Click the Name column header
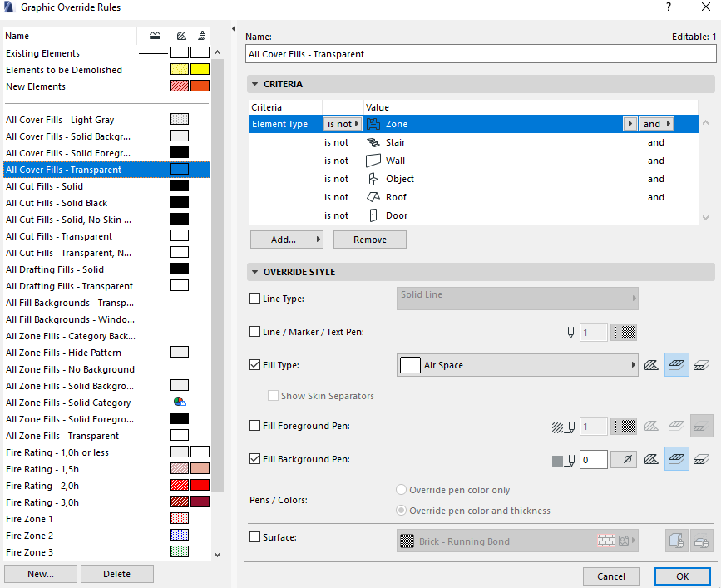Screen dimensions: 721x588 click(x=70, y=36)
